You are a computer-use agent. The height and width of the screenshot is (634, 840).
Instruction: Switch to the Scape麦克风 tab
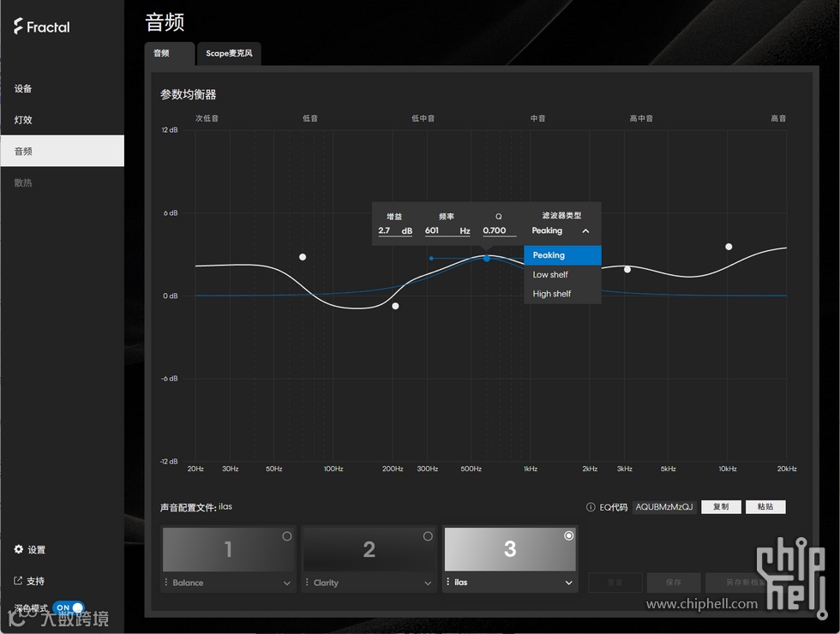[x=230, y=53]
